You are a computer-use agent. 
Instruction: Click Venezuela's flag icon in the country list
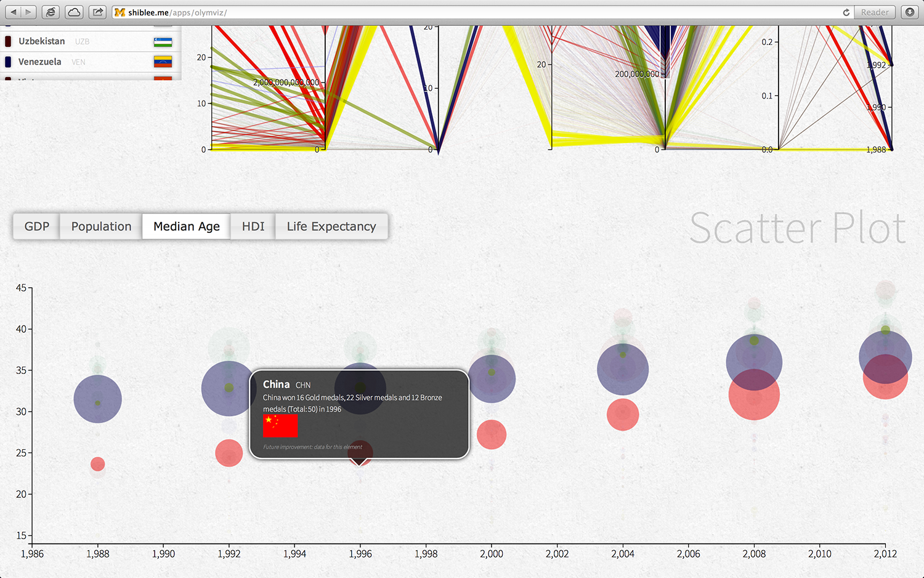tap(162, 62)
